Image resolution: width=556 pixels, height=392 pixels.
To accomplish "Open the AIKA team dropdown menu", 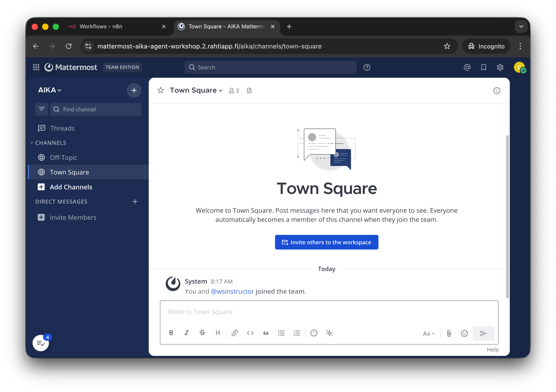I will click(50, 90).
